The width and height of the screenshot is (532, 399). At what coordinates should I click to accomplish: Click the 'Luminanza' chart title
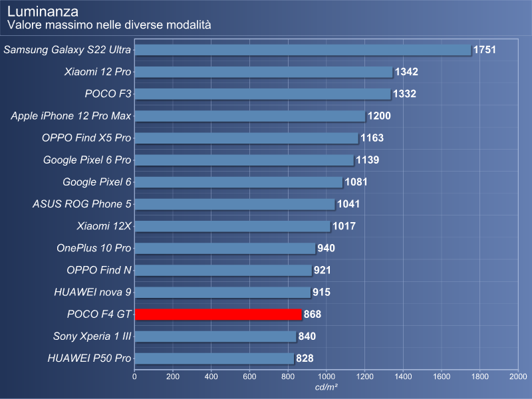pyautogui.click(x=43, y=11)
